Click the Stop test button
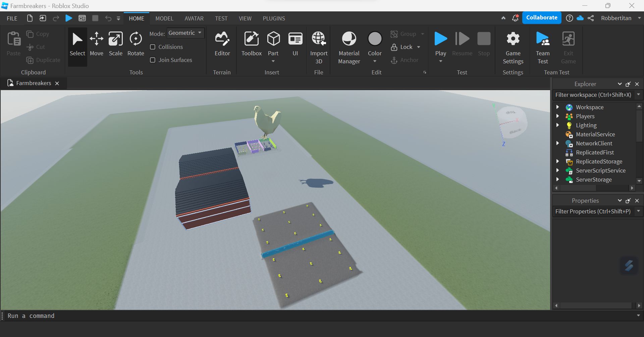Screen dimensions: 644x337 tap(484, 45)
